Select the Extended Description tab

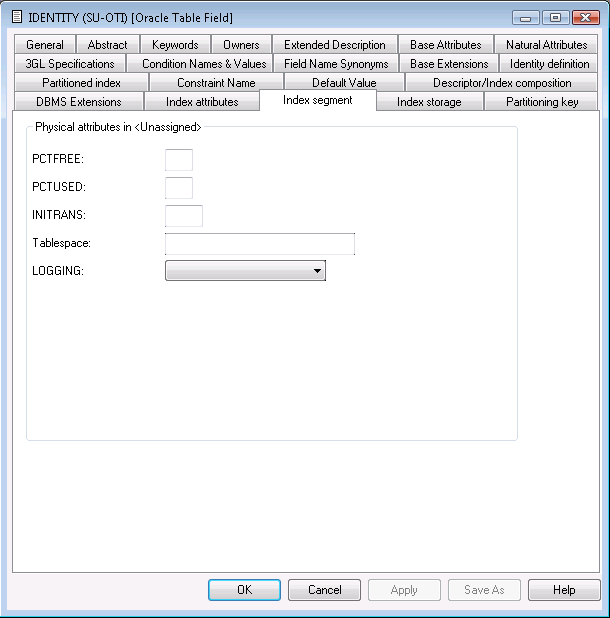click(334, 45)
